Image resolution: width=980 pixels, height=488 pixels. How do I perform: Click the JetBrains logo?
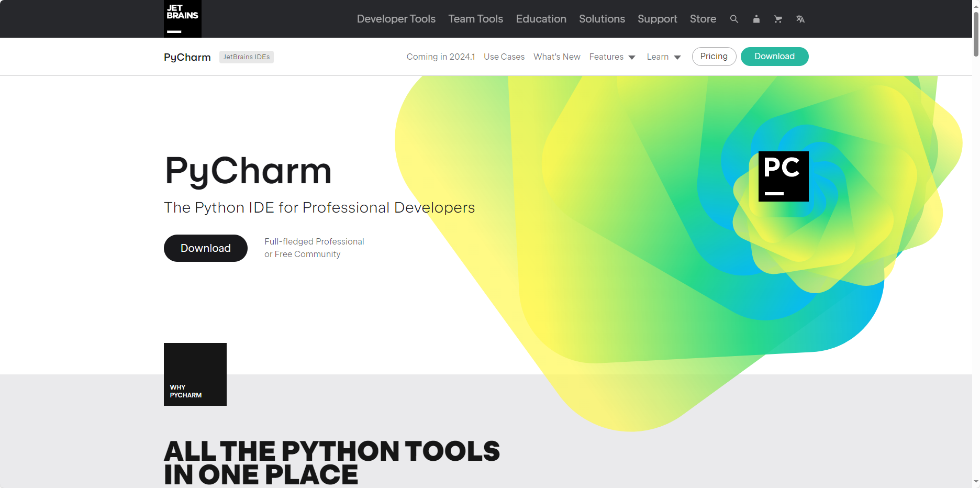click(x=182, y=19)
